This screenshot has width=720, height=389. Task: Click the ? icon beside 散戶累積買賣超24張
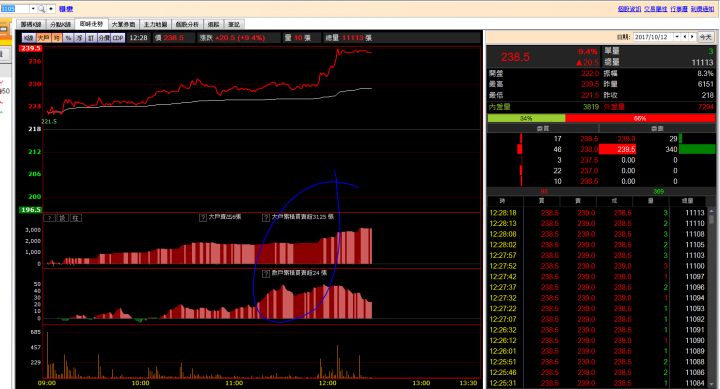tap(266, 274)
